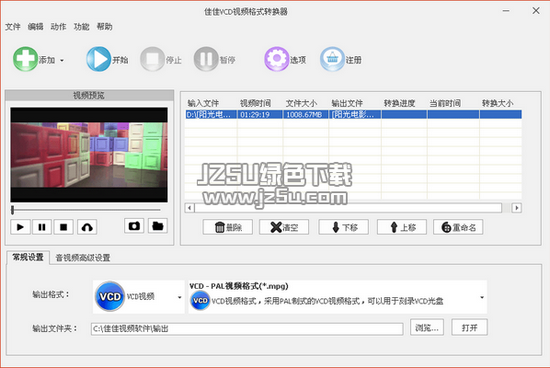Image resolution: width=550 pixels, height=368 pixels.
Task: Play the video preview
Action: [x=20, y=227]
